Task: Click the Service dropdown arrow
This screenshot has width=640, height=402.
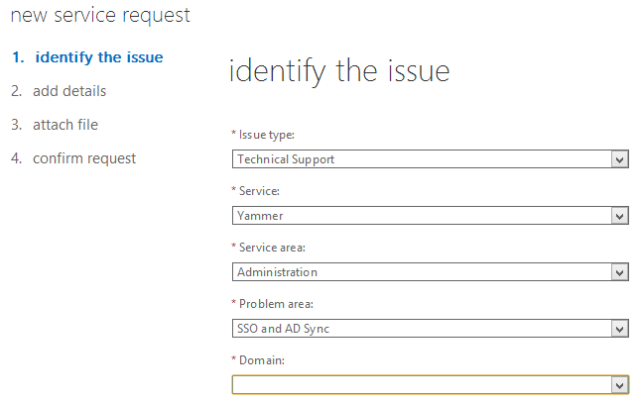Action: [x=620, y=215]
